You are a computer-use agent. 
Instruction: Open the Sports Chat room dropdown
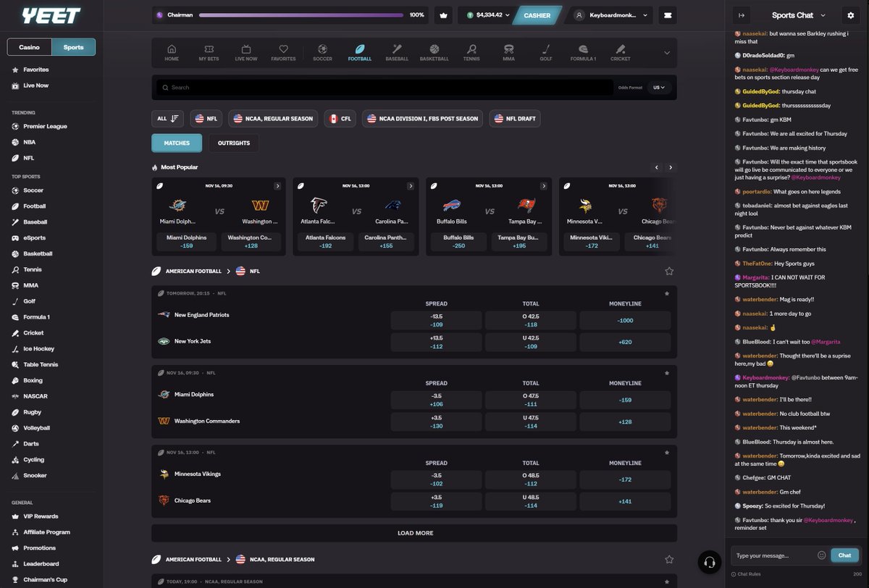point(797,14)
